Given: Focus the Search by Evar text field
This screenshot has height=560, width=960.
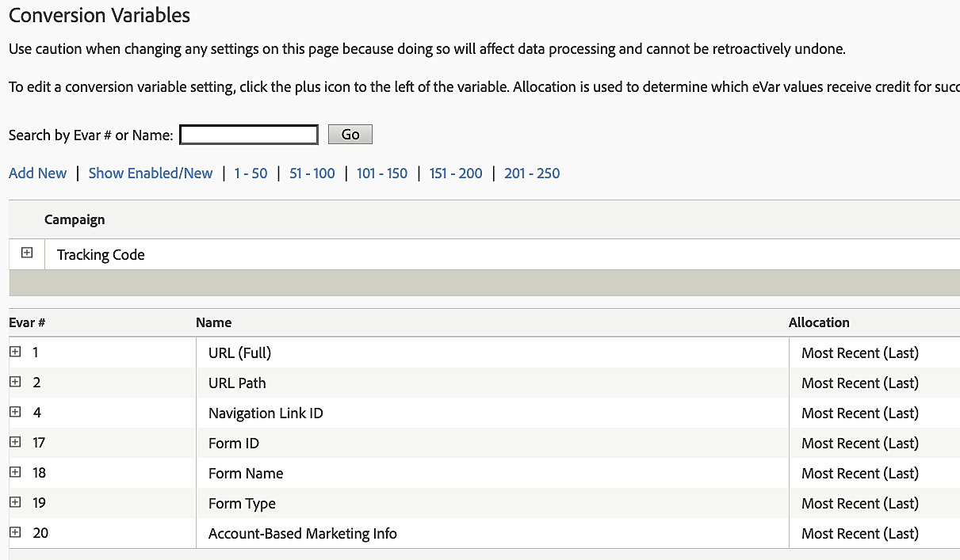Looking at the screenshot, I should pos(249,135).
